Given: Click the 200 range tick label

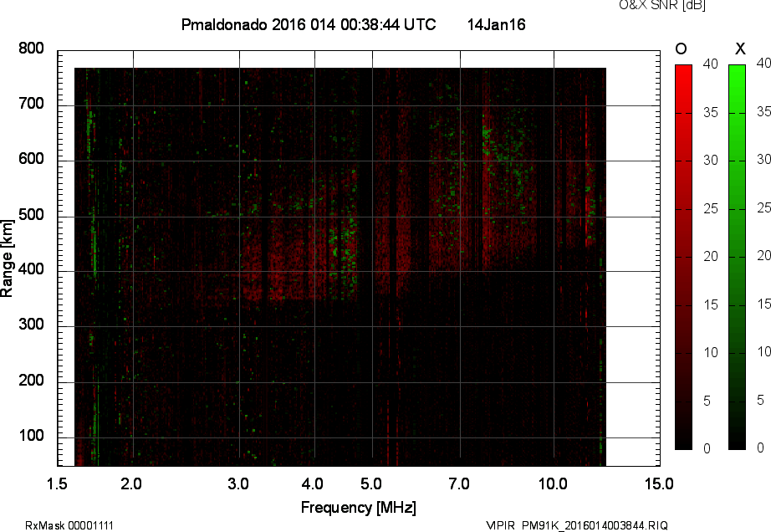Looking at the screenshot, I should (x=31, y=381).
